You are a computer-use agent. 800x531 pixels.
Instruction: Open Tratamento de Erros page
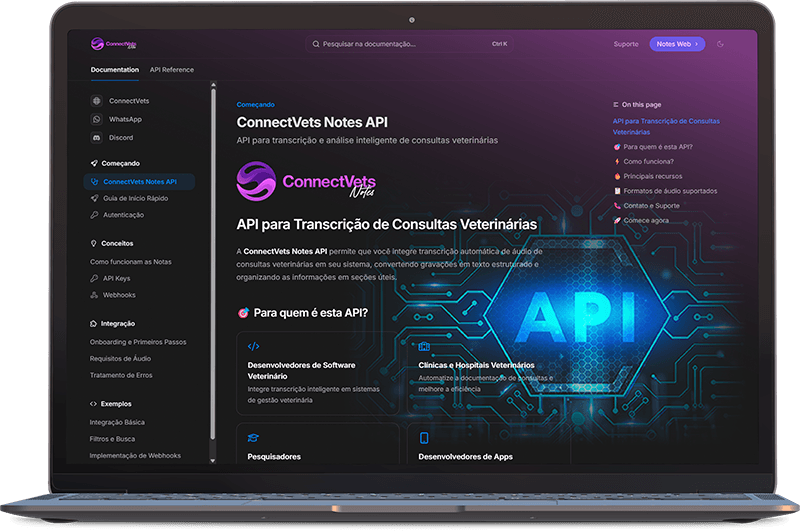121,375
